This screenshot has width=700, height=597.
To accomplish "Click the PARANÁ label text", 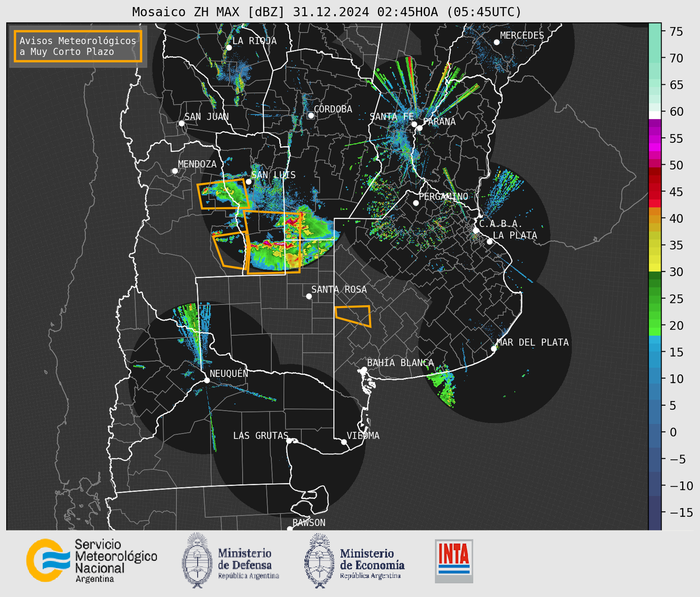I will tap(439, 122).
